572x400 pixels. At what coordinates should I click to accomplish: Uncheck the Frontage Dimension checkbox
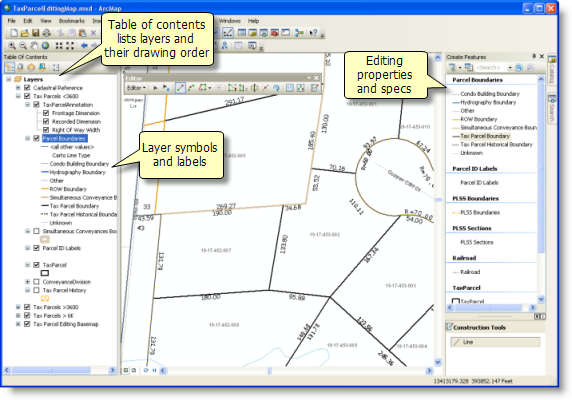click(46, 113)
